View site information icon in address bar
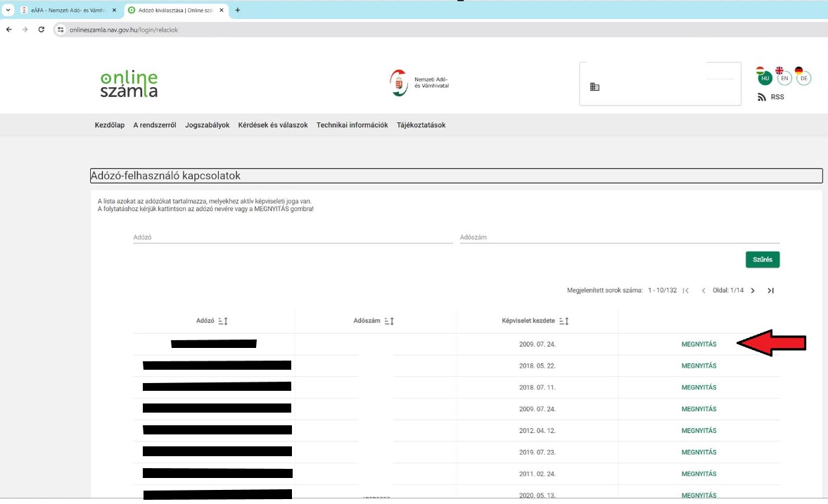Viewport: 828px width, 504px height. pos(60,30)
